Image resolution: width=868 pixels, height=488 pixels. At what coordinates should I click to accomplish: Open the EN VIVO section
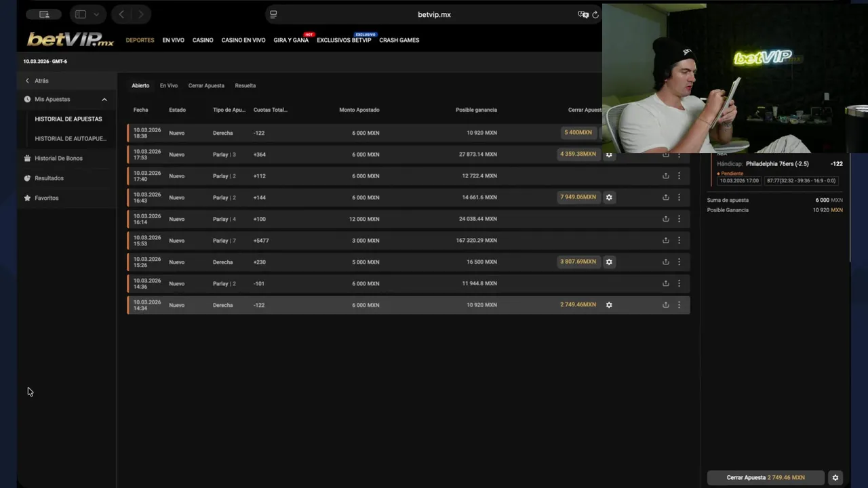tap(173, 40)
